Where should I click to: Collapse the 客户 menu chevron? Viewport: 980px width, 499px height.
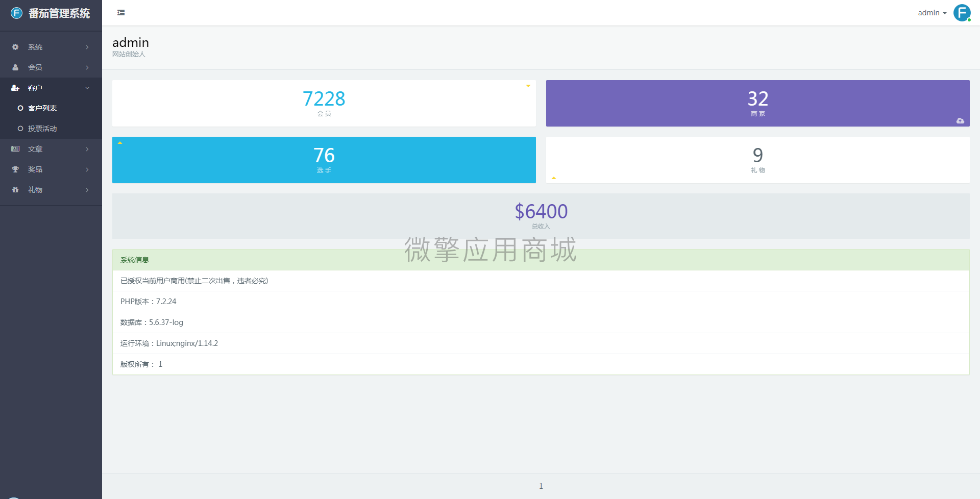tap(87, 88)
